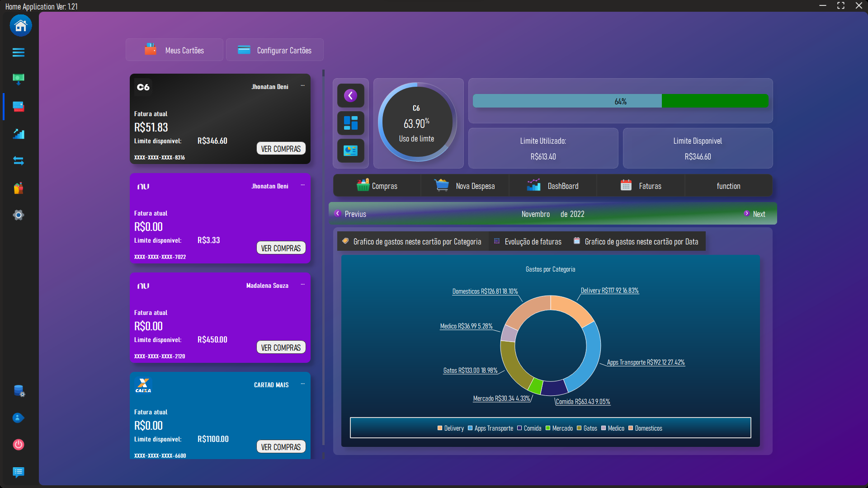Click the Medico R$36.99 chart label
This screenshot has width=868, height=488.
click(466, 326)
